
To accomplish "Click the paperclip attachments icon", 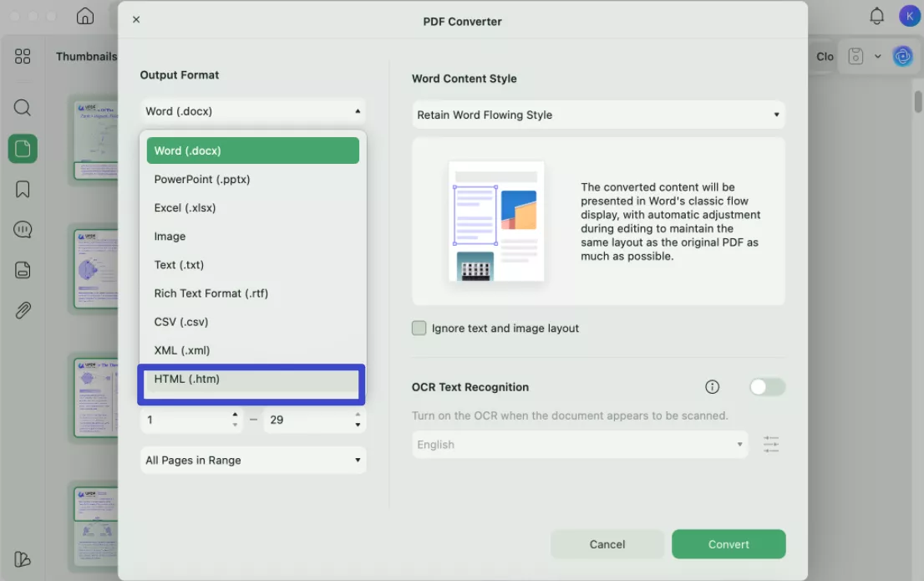I will [x=22, y=310].
